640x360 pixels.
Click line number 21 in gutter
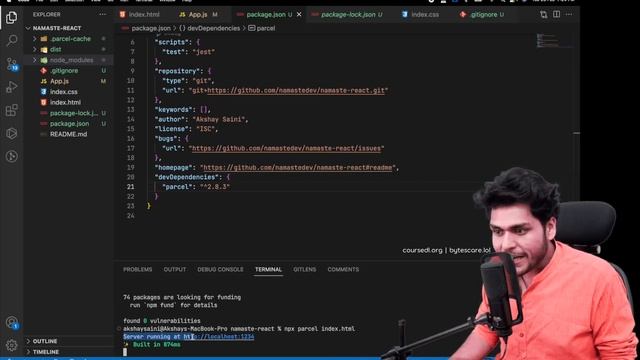click(130, 187)
